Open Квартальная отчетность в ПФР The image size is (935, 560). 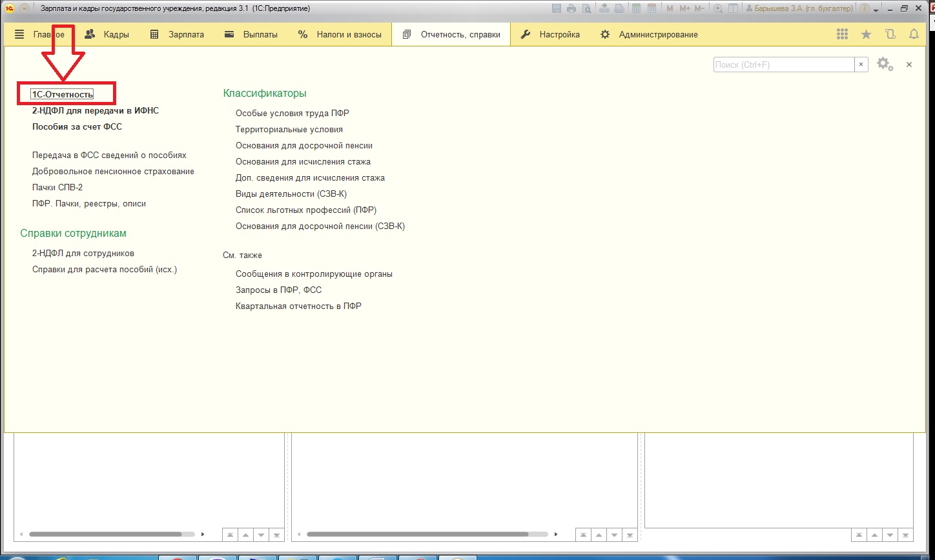(x=298, y=306)
